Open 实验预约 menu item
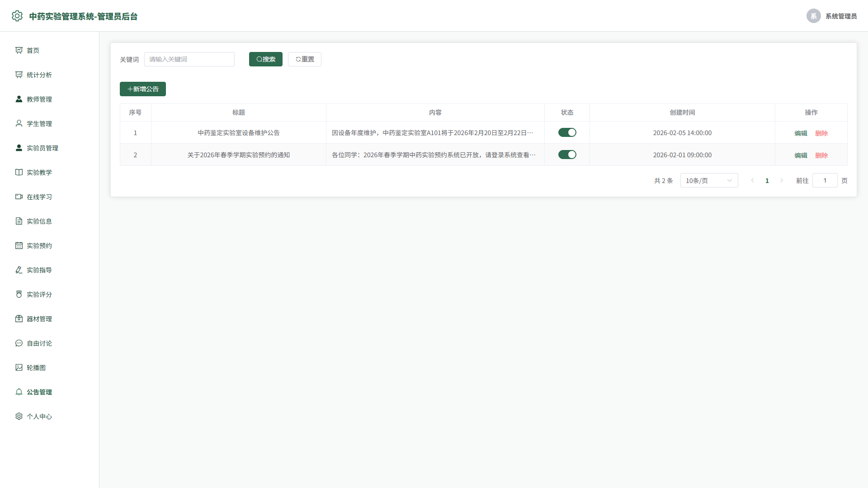Viewport: 868px width, 488px height. click(x=50, y=245)
